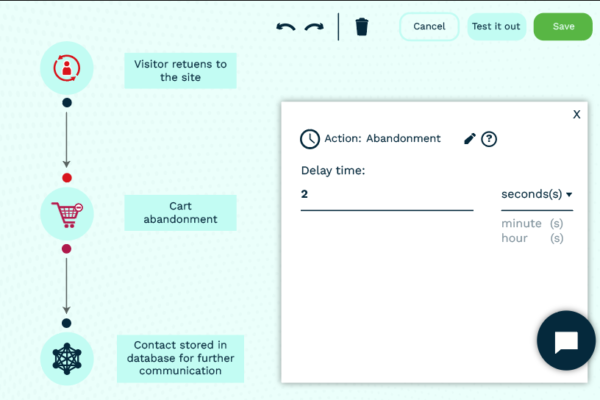Viewport: 600px width, 400px height.
Task: Click the clock icon beside Action
Action: pyautogui.click(x=310, y=139)
